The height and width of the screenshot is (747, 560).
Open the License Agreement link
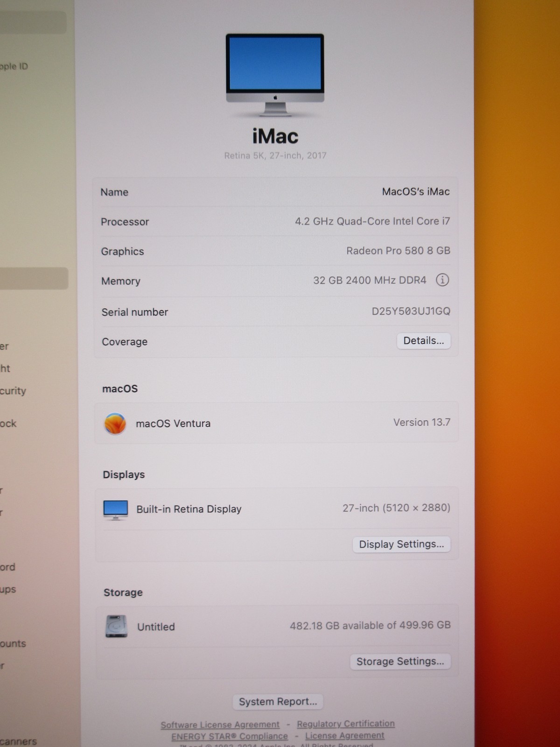coord(345,735)
